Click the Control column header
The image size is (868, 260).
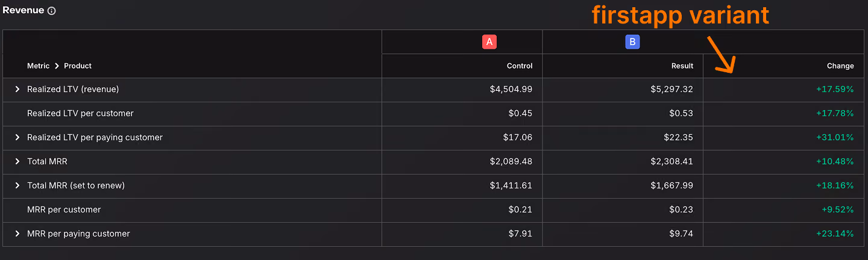point(520,66)
